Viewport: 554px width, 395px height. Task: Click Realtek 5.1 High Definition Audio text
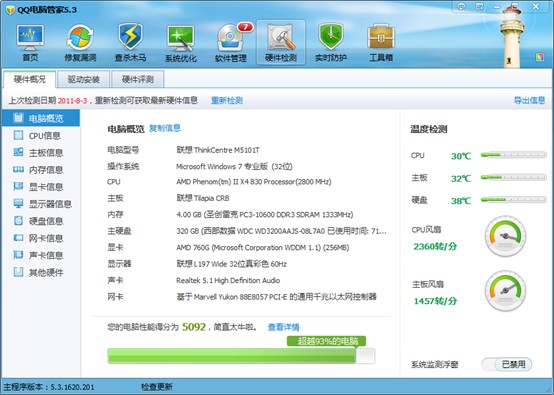click(x=228, y=281)
